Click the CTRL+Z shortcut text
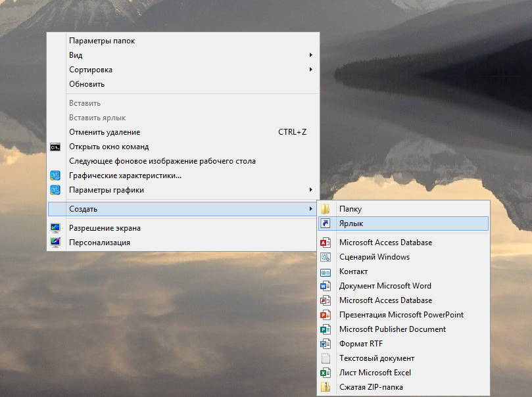Image resolution: width=532 pixels, height=397 pixels. (292, 132)
